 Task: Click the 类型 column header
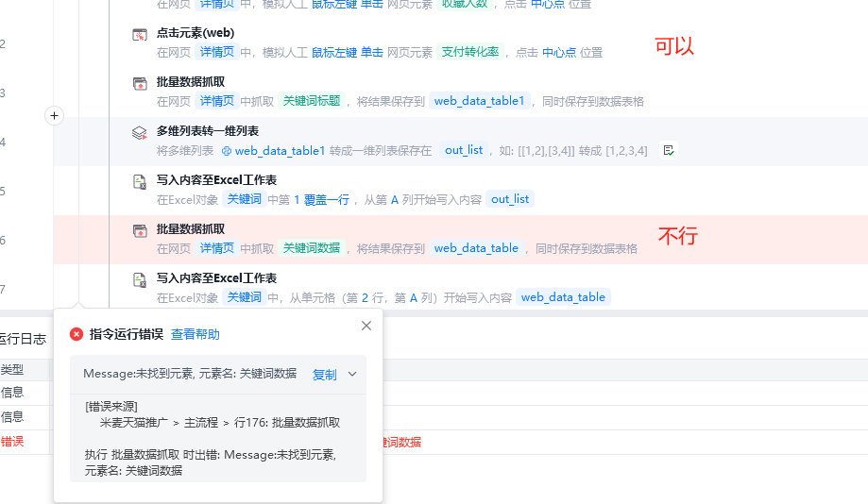[12, 369]
